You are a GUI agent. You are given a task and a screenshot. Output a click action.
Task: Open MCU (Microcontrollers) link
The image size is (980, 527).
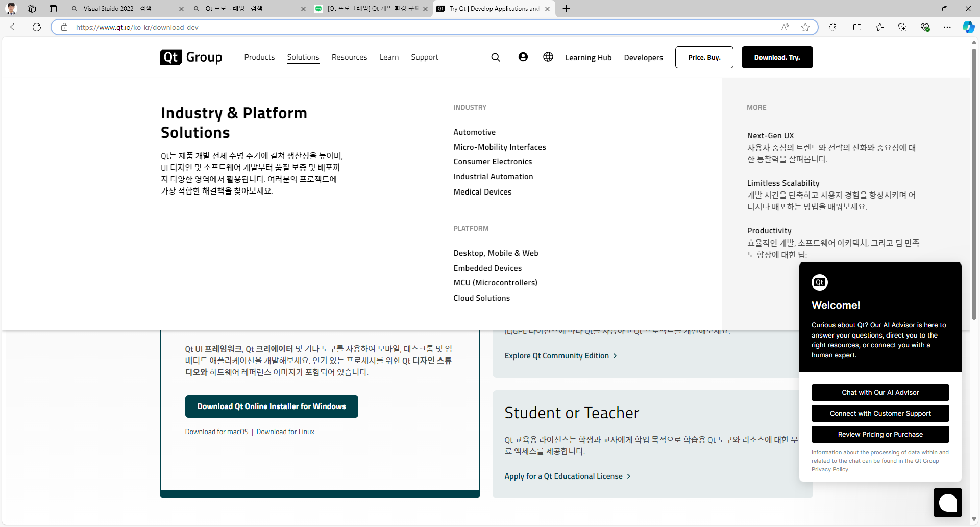tap(496, 283)
